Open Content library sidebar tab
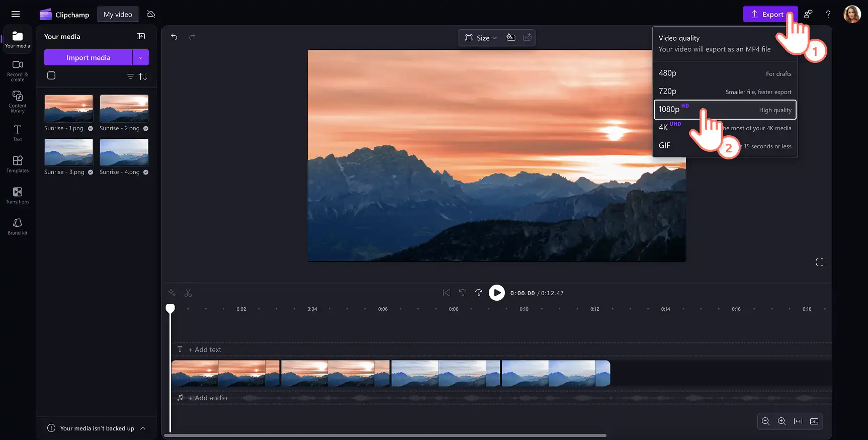Screen dimensions: 868x440 18,102
